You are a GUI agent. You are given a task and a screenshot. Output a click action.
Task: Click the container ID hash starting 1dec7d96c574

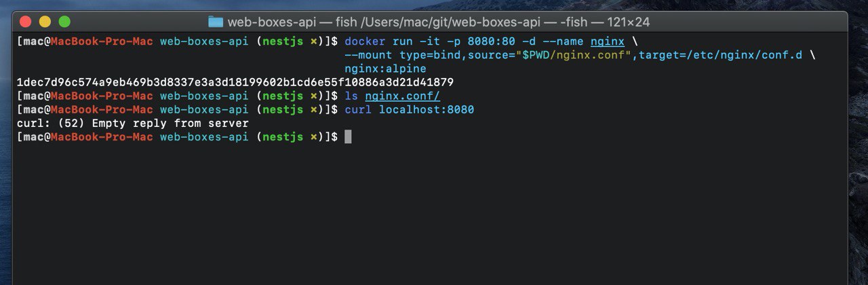(x=235, y=82)
